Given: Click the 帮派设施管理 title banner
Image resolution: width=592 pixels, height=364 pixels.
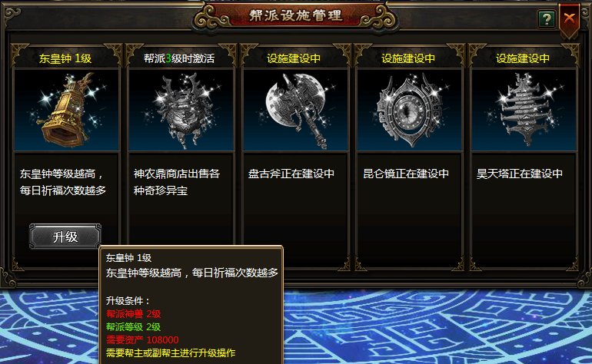Looking at the screenshot, I should point(296,16).
